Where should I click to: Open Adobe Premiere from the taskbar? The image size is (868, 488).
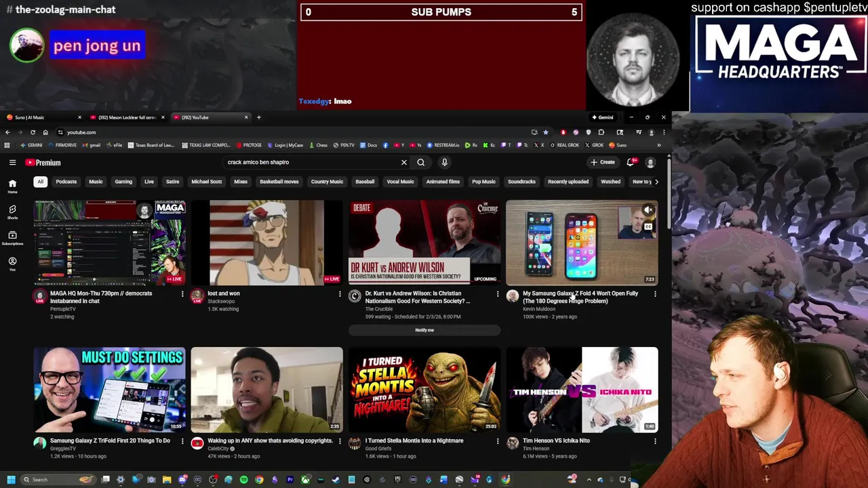290,480
